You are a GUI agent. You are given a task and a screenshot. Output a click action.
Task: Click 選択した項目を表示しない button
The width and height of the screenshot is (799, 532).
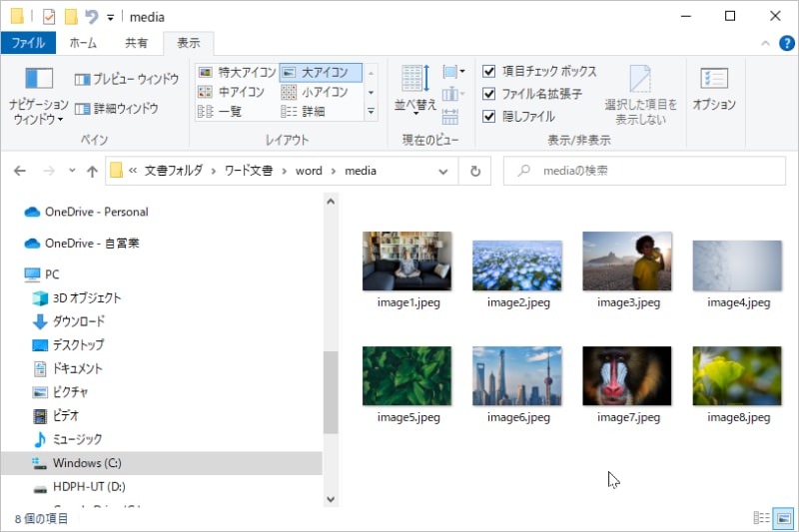[640, 95]
